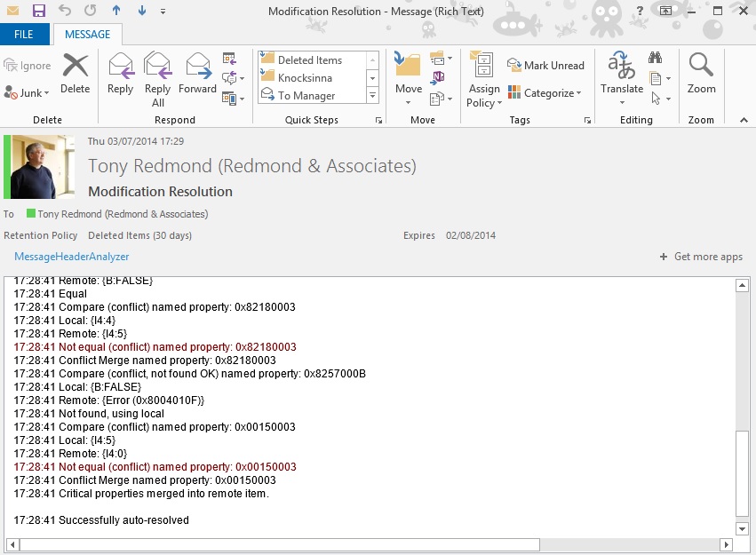The height and width of the screenshot is (555, 756).
Task: Click the Save icon in the title bar
Action: tap(38, 12)
